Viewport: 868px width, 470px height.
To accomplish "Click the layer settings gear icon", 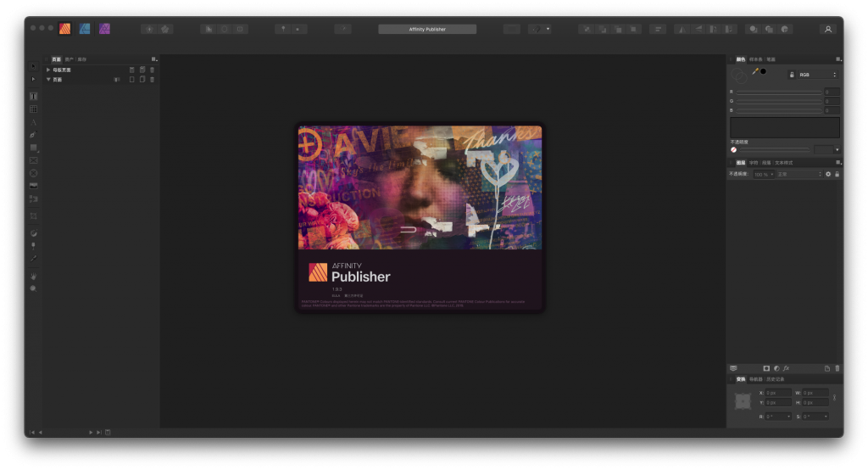I will 828,174.
